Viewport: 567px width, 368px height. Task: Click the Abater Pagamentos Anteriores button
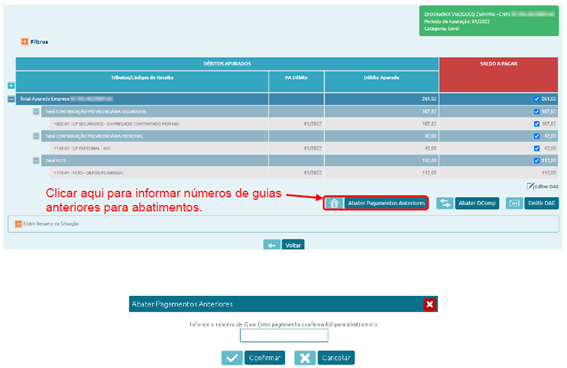point(386,203)
